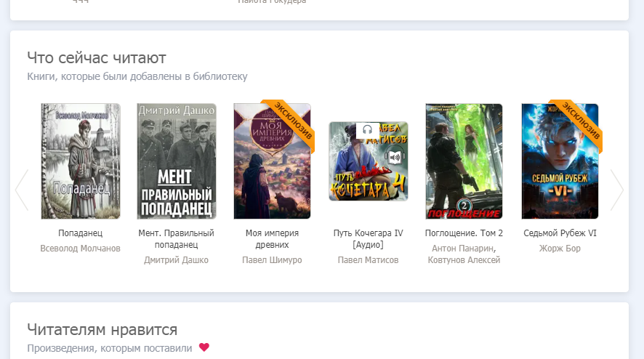Click the Седьмой Рубеж VI title link
Screen dimensions: 644x359
coord(560,233)
